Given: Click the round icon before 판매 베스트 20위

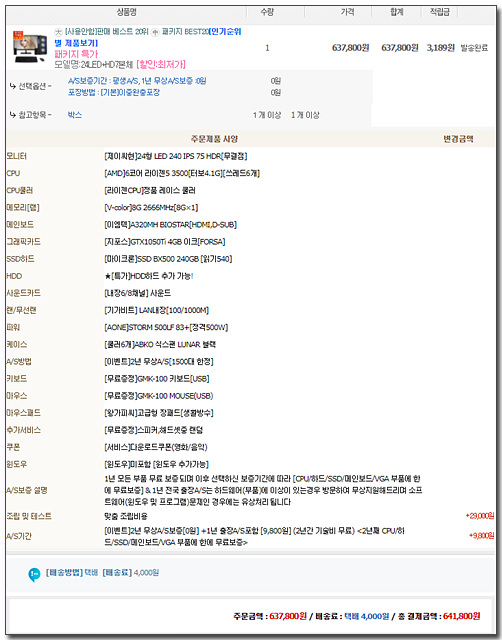Looking at the screenshot, I should point(58,32).
